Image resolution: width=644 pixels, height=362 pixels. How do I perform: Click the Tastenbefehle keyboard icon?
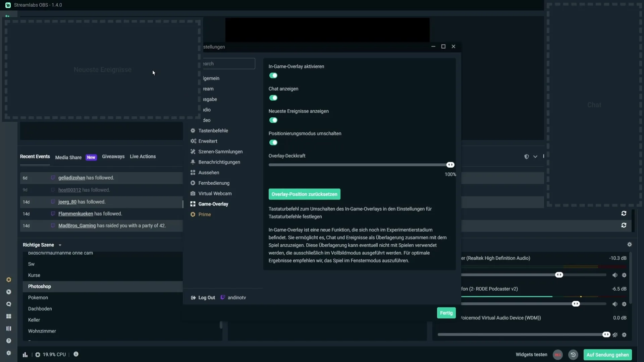pos(193,130)
